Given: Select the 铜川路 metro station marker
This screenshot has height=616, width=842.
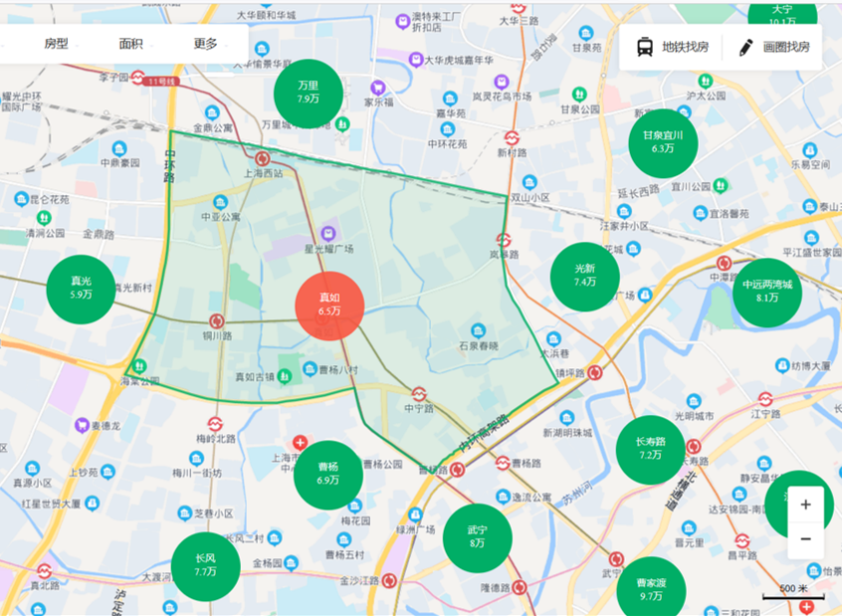Looking at the screenshot, I should 216,320.
